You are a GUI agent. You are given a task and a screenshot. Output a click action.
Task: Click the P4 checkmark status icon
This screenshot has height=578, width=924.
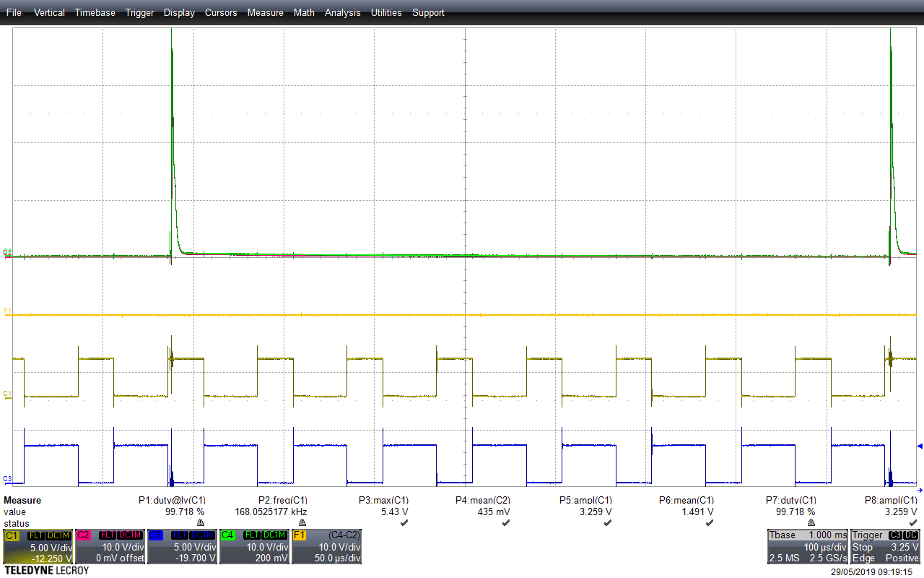[506, 522]
